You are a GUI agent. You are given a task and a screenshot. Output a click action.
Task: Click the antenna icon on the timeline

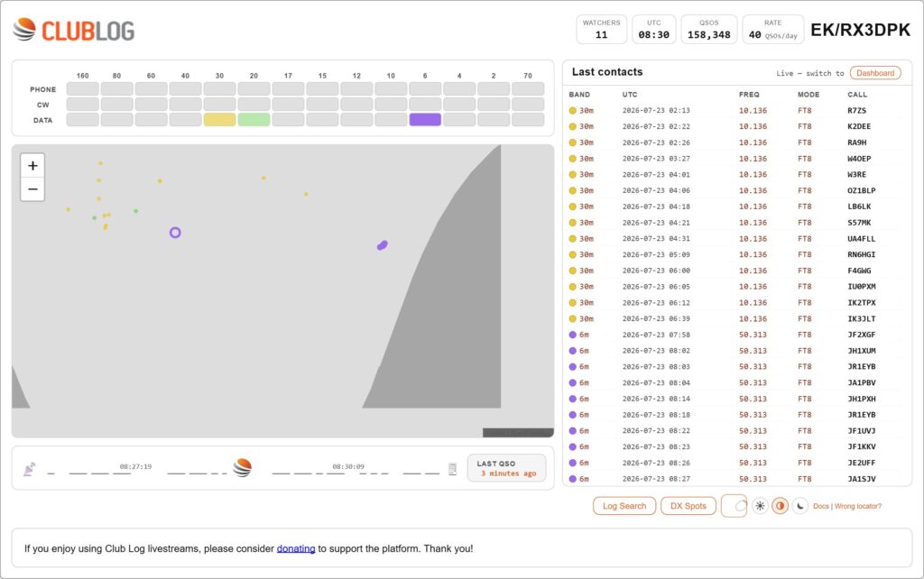[29, 469]
